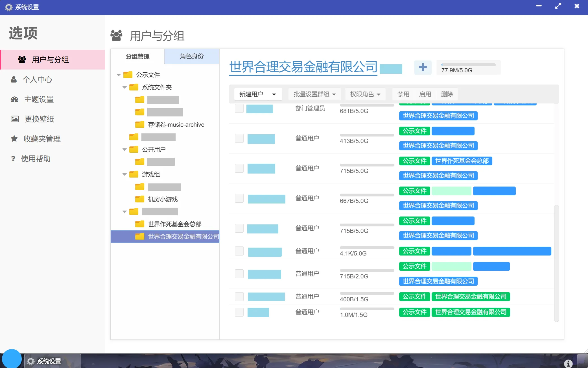Click the 公开用户 folder icon
This screenshot has height=368, width=588.
tap(134, 149)
